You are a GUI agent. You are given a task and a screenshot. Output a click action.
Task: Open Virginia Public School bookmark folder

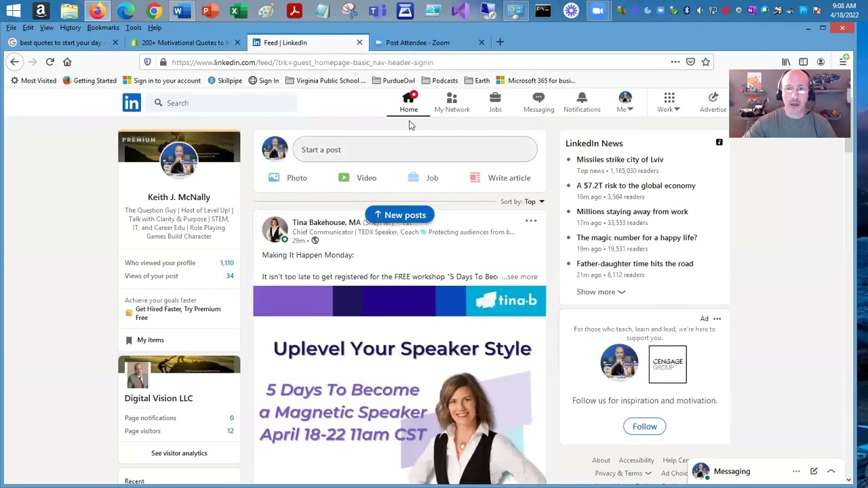click(x=325, y=81)
